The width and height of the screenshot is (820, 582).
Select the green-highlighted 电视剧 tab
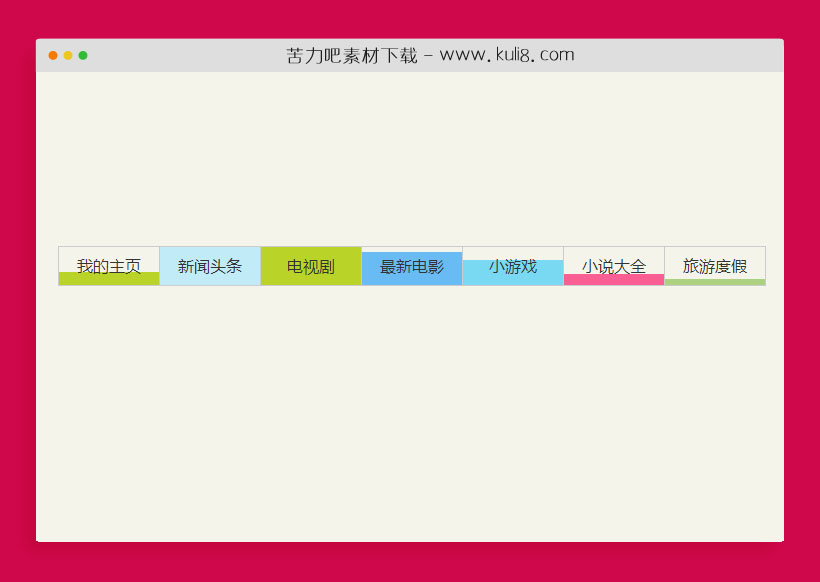[310, 265]
